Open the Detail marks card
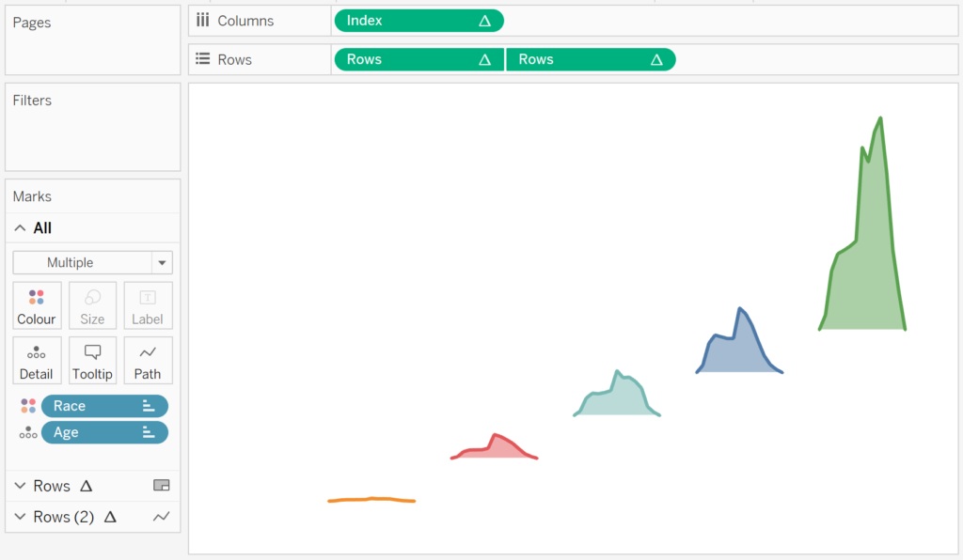Screen dimensions: 963x560 coord(37,360)
